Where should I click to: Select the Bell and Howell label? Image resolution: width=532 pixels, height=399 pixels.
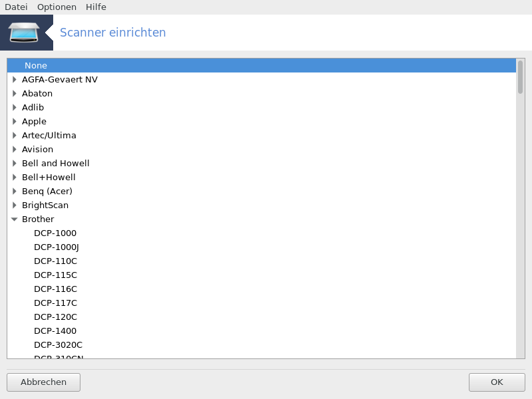click(x=56, y=163)
